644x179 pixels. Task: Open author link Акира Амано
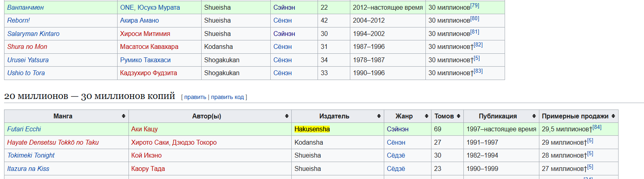(139, 20)
